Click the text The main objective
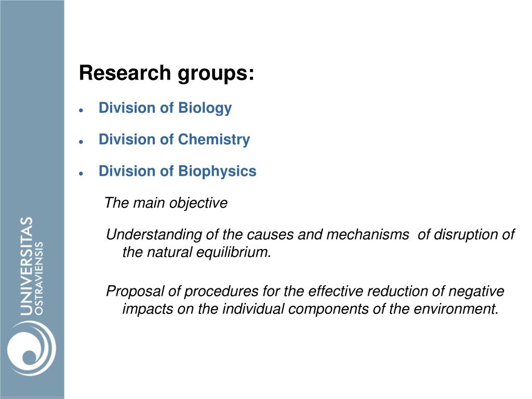This screenshot has width=532, height=399. pos(166,203)
